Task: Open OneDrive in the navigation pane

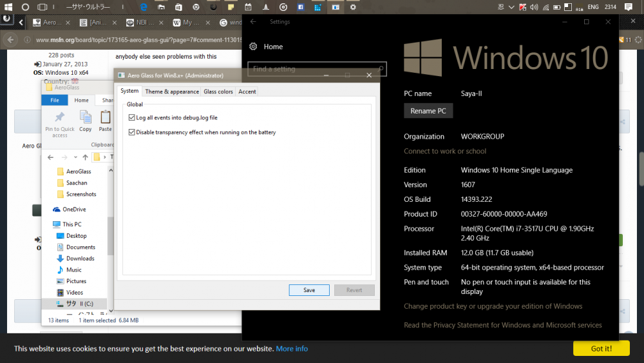Action: 70,210
